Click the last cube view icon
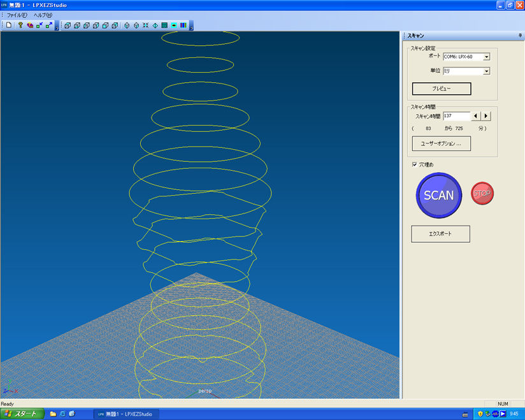This screenshot has width=525, height=420. coord(115,25)
